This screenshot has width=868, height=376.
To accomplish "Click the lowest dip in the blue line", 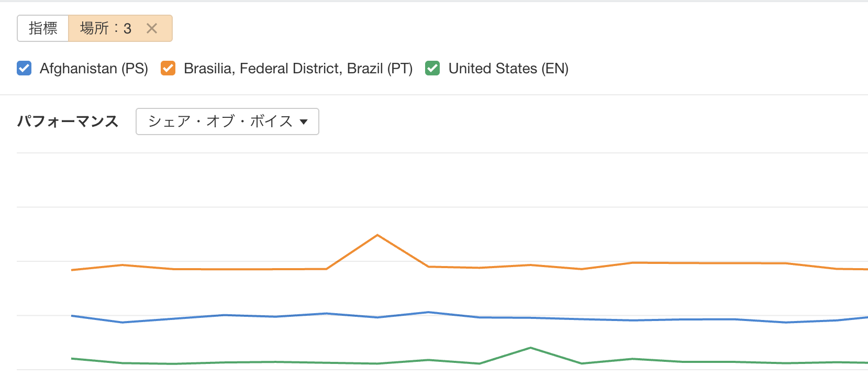I will (x=123, y=323).
